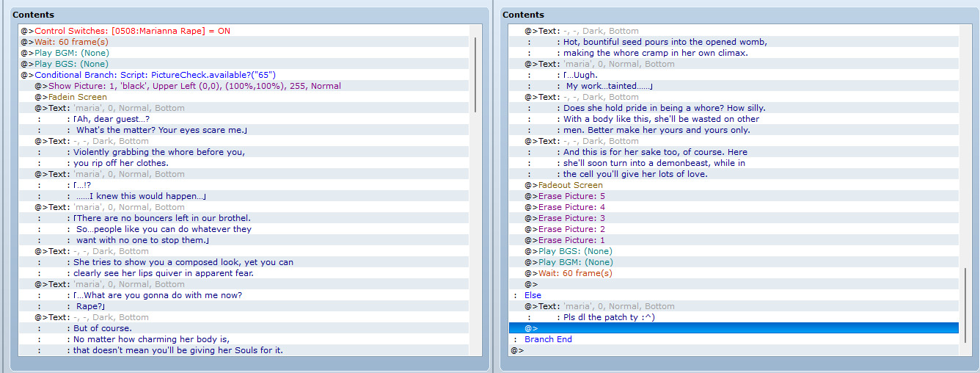The image size is (980, 373).
Task: Select the line 'want with no one to stop them.'
Action: (244, 240)
